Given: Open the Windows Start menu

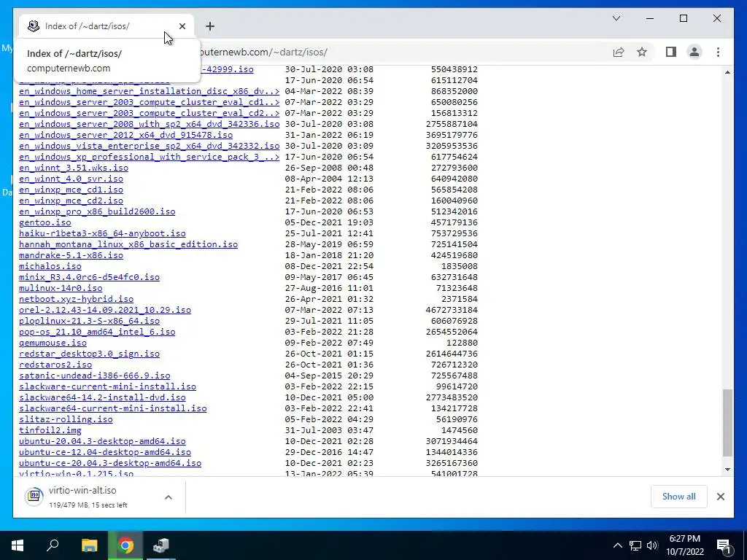Looking at the screenshot, I should tap(18, 545).
